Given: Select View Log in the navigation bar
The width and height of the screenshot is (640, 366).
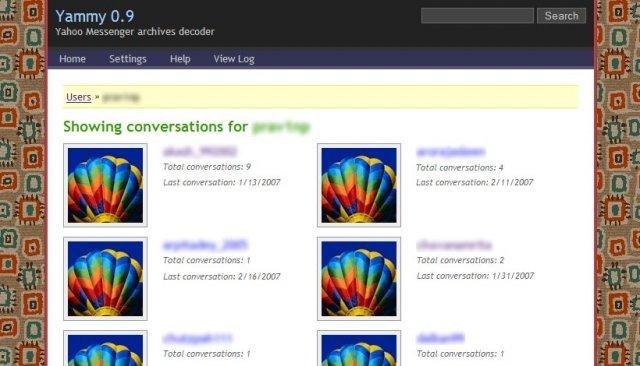Looking at the screenshot, I should 234,59.
